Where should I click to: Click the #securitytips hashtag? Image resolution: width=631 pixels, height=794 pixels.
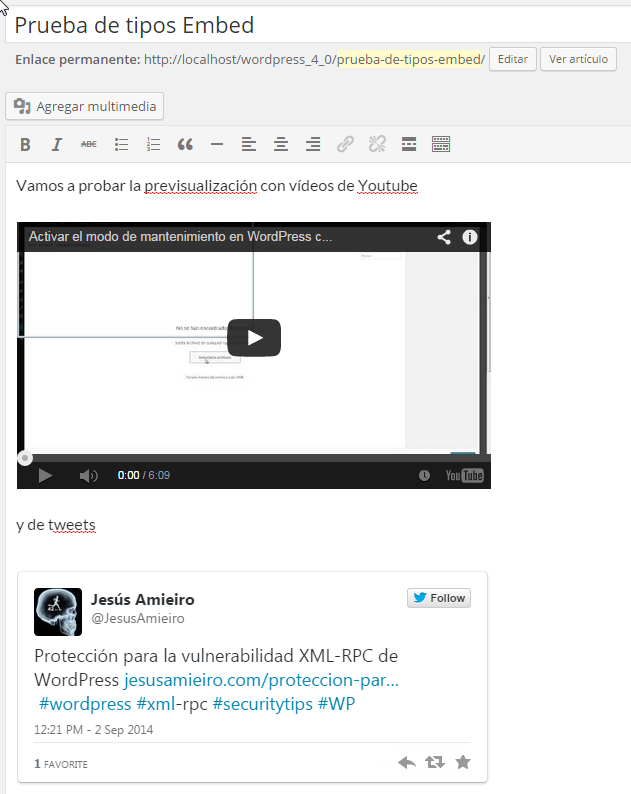tap(263, 704)
